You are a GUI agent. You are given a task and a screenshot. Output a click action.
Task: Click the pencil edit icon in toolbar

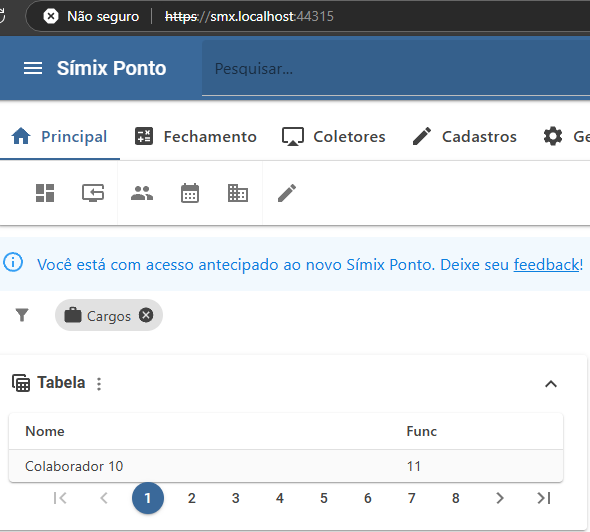click(287, 193)
